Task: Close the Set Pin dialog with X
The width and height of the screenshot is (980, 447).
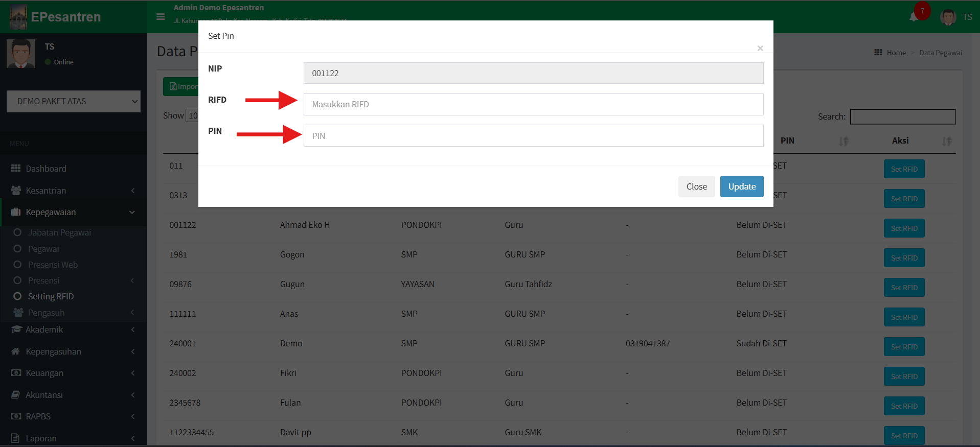Action: [760, 48]
